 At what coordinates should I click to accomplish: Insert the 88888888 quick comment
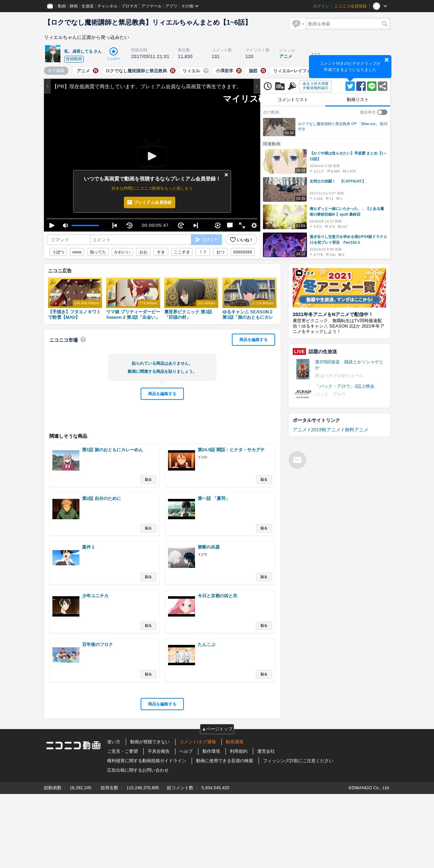pyautogui.click(x=243, y=252)
